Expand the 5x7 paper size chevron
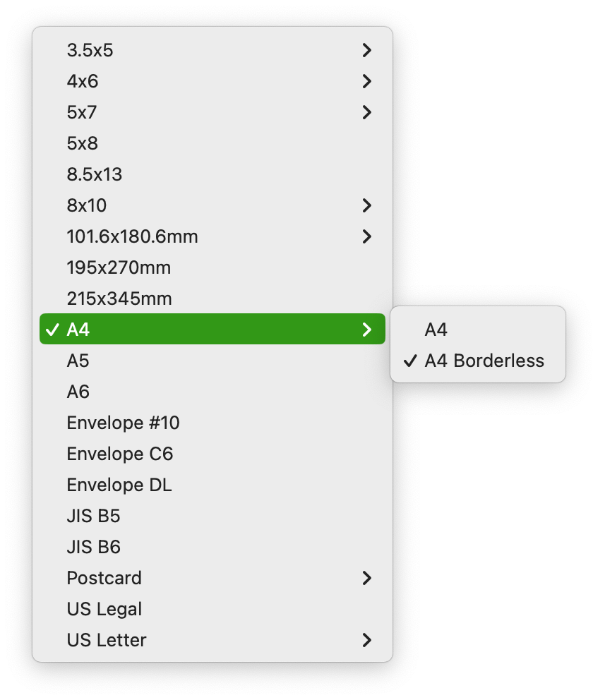The height and width of the screenshot is (700, 593). 366,112
